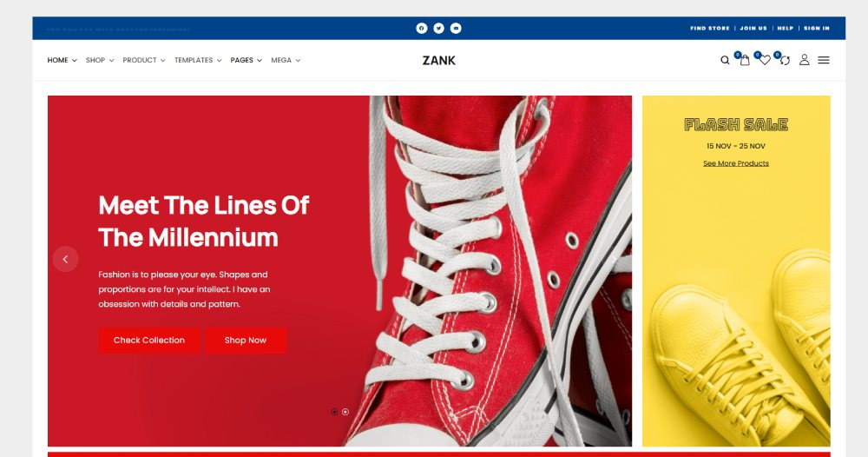Open the compare arrows icon
The image size is (868, 457).
[x=785, y=60]
